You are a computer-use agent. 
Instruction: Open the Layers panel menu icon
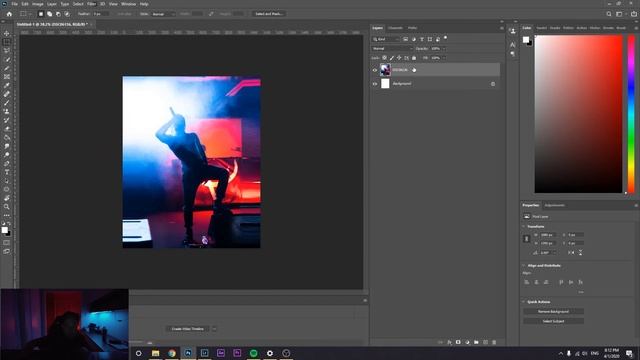point(502,28)
